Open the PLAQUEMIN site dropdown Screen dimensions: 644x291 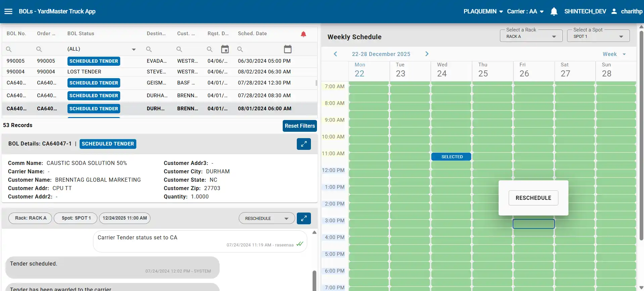click(483, 11)
